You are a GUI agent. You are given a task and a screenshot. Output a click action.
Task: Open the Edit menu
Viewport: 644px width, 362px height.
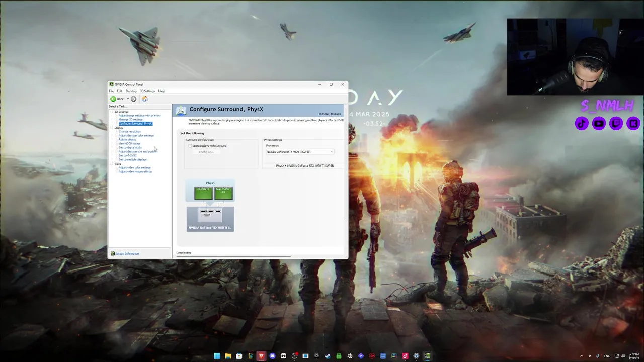(x=120, y=91)
